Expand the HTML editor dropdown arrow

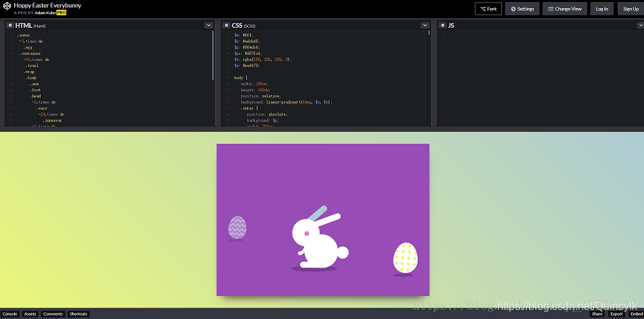(x=209, y=26)
